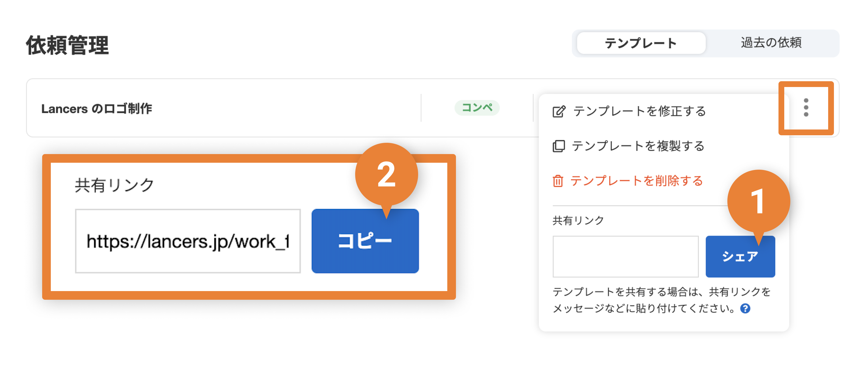This screenshot has width=868, height=372.
Task: Click the red trash can icon
Action: point(558,181)
